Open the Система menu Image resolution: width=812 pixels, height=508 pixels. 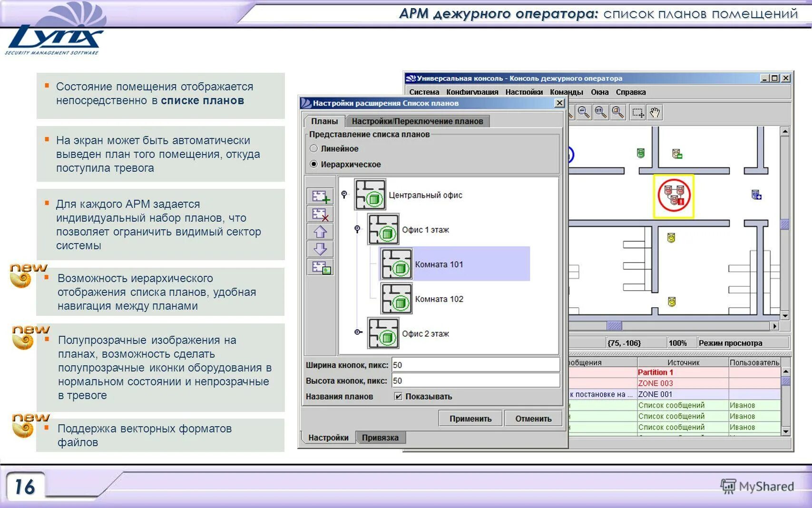[424, 92]
